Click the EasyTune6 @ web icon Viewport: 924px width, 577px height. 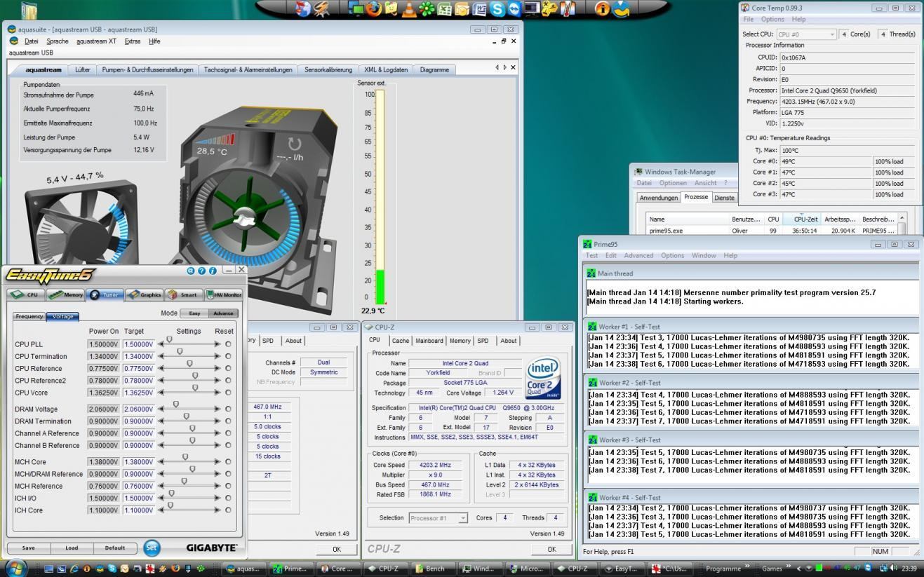click(x=191, y=271)
